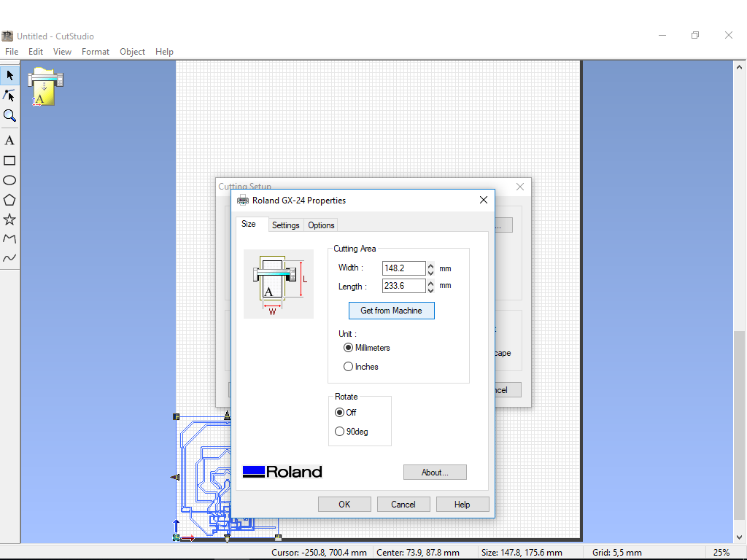Open the Format menu
747x560 pixels.
coord(96,52)
